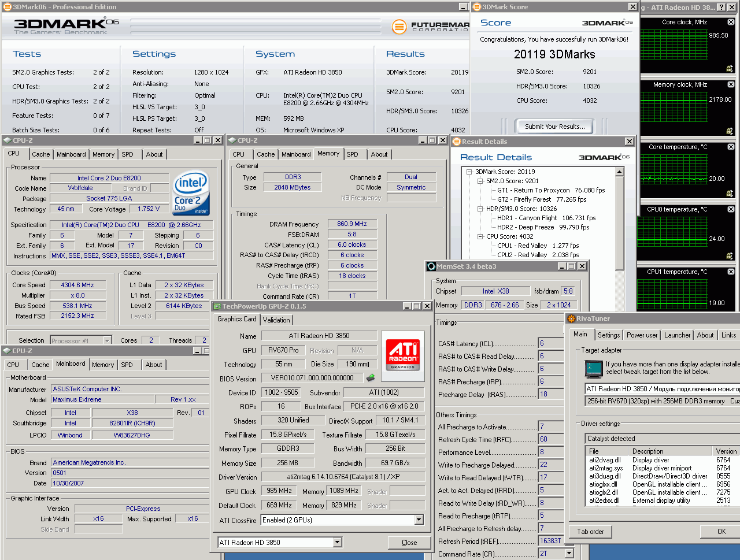The height and width of the screenshot is (560, 740).
Task: Open the ATI CrossFire dropdown in GPU-Z
Action: [419, 520]
